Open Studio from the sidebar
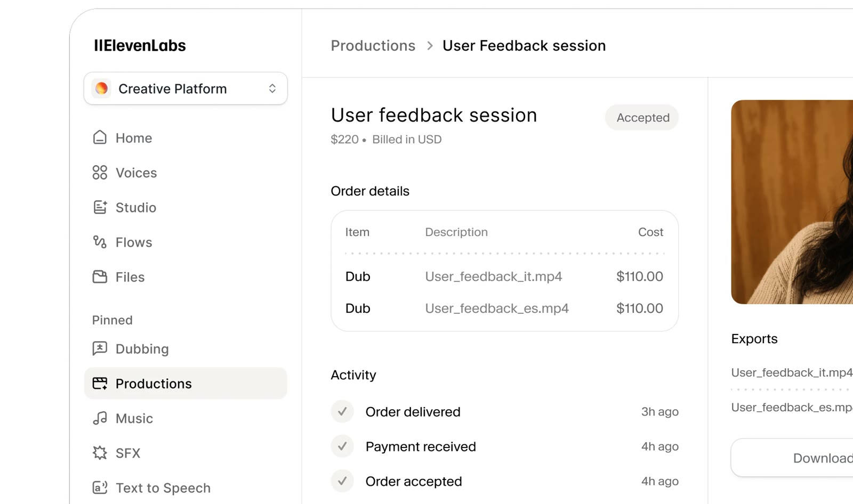 (x=186, y=207)
